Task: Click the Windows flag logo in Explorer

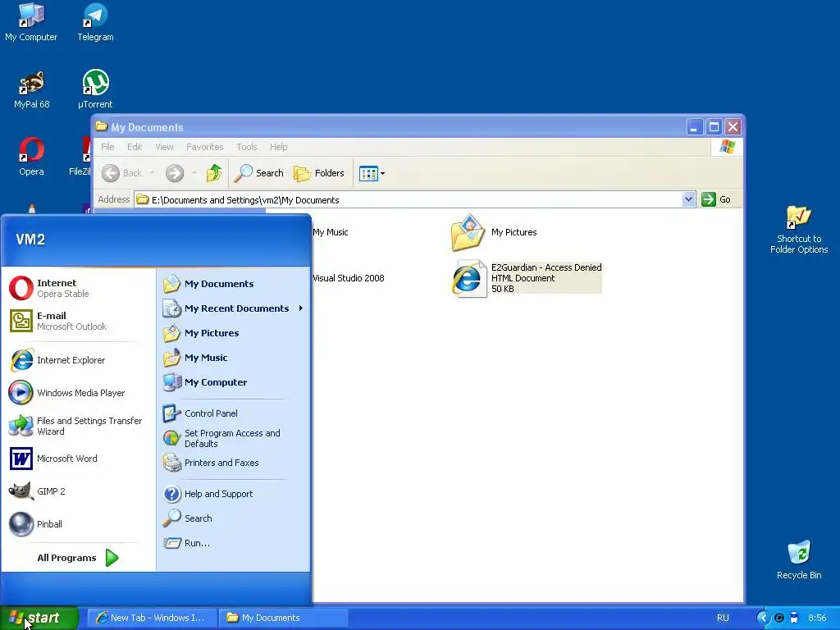Action: [728, 147]
